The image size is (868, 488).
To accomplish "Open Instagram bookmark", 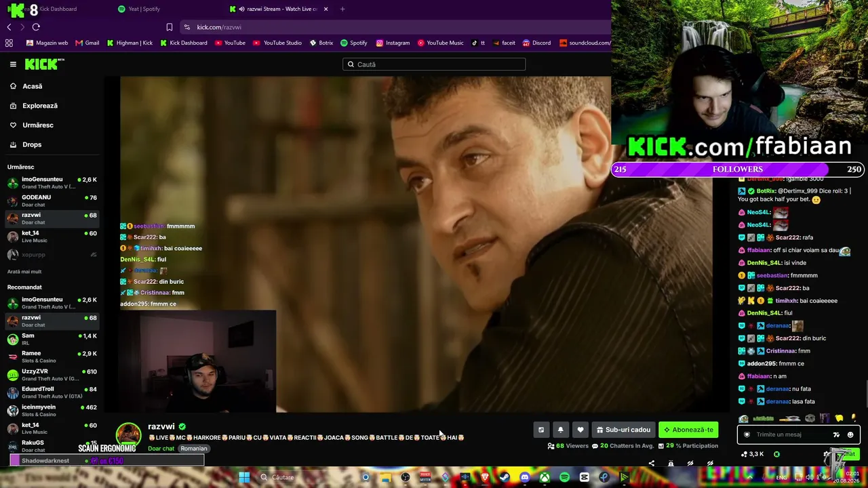I will tap(393, 43).
